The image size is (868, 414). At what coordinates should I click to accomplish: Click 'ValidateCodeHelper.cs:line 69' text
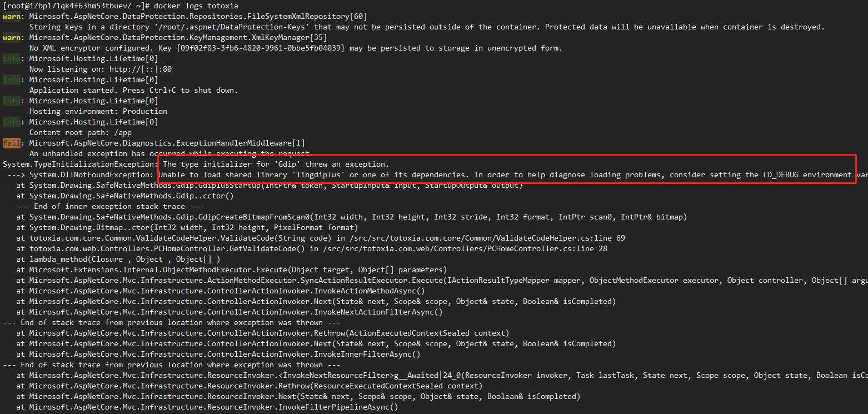pos(560,238)
